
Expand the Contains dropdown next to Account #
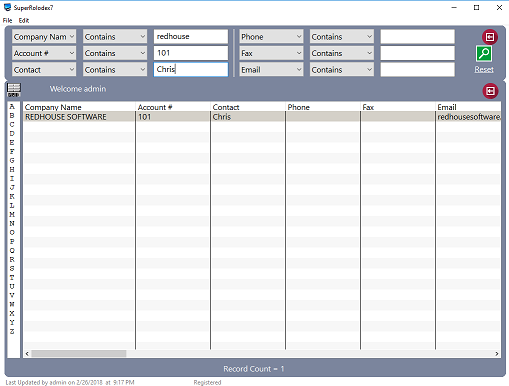pyautogui.click(x=115, y=53)
